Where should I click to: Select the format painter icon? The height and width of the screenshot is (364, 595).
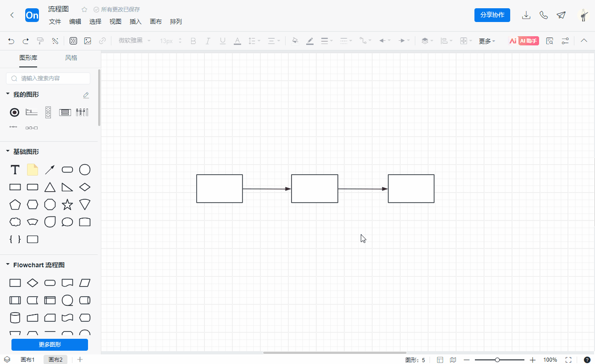click(x=40, y=41)
